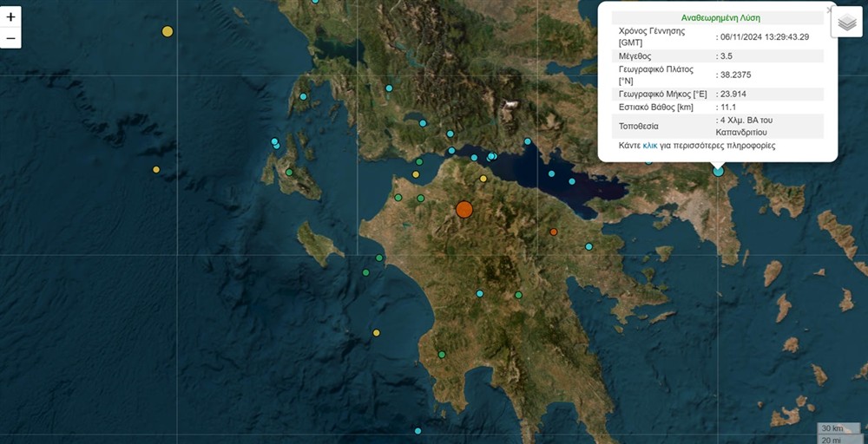Click the 30 km scale bar

pyautogui.click(x=832, y=428)
